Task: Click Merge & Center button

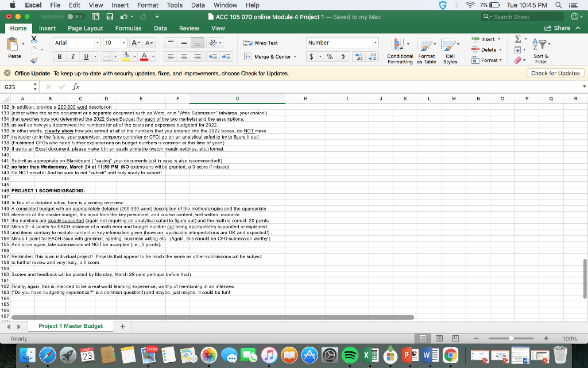Action: [268, 57]
